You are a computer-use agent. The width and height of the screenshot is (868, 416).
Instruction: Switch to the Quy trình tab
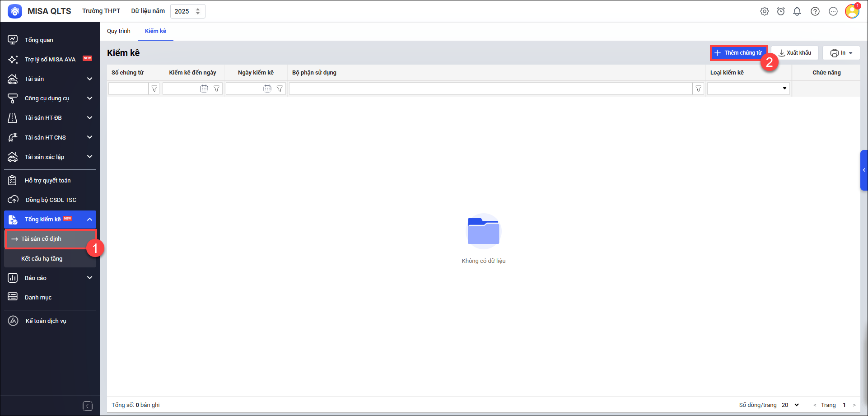[118, 31]
